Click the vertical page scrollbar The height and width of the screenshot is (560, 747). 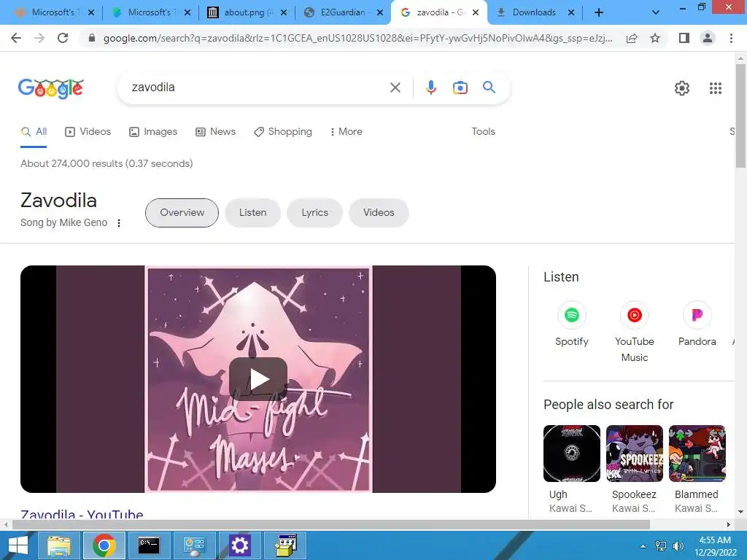point(740,117)
